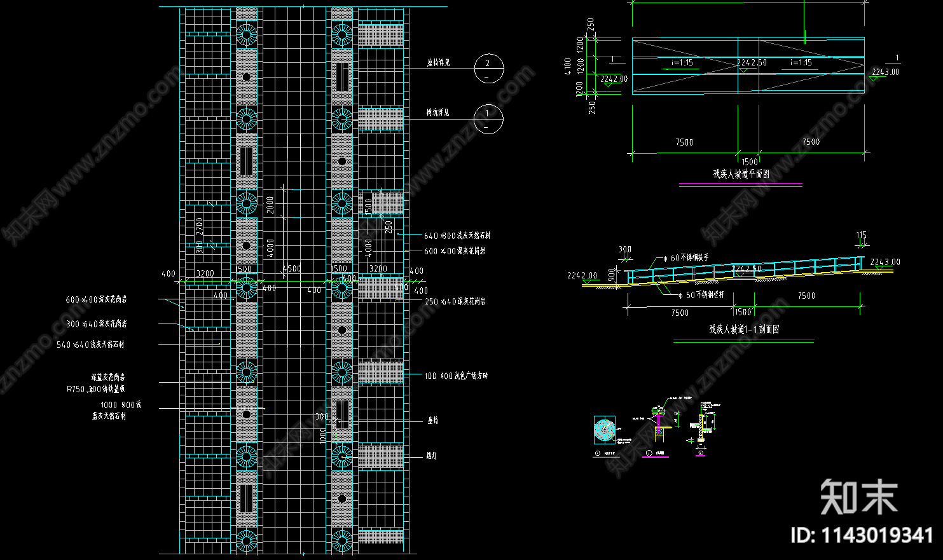Select the '250×640深灰花岗岩' label

click(455, 301)
